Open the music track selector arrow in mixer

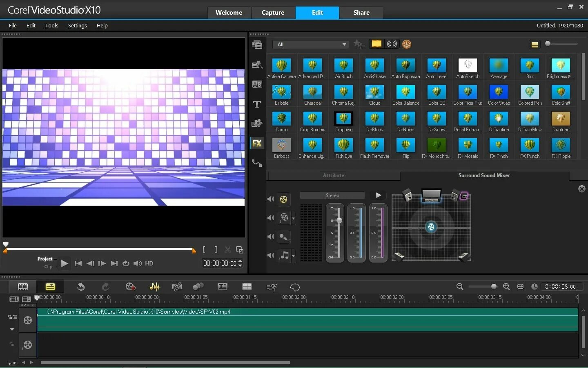pyautogui.click(x=293, y=256)
